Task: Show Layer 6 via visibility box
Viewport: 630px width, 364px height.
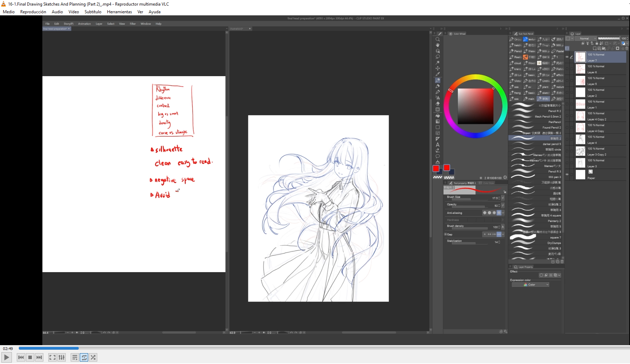Action: coord(567,69)
